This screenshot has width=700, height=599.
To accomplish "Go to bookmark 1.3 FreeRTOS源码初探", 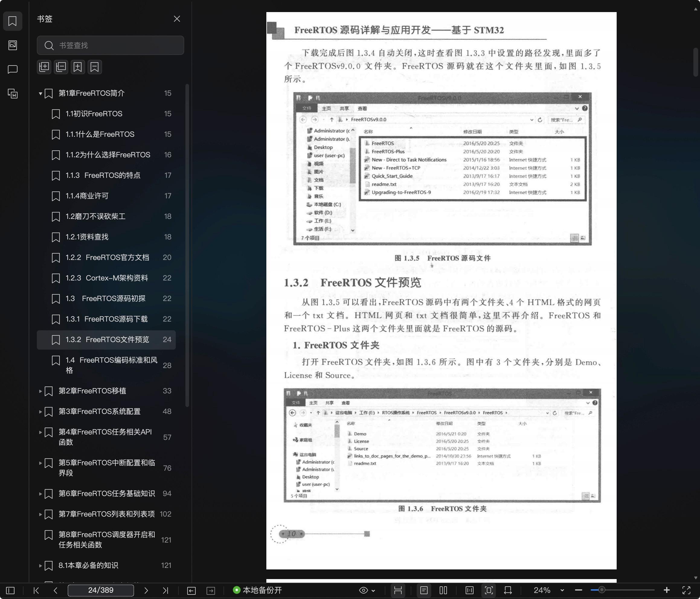I will pos(106,299).
